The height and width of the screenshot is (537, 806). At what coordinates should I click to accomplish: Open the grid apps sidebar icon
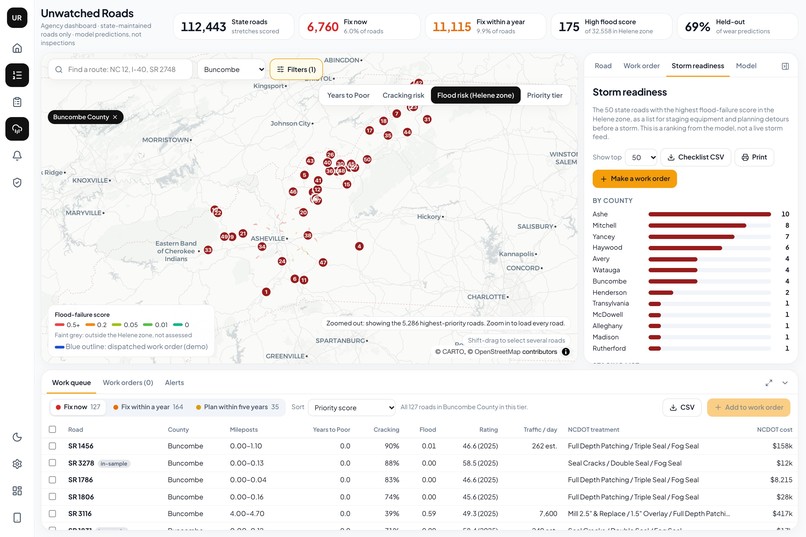click(x=17, y=491)
